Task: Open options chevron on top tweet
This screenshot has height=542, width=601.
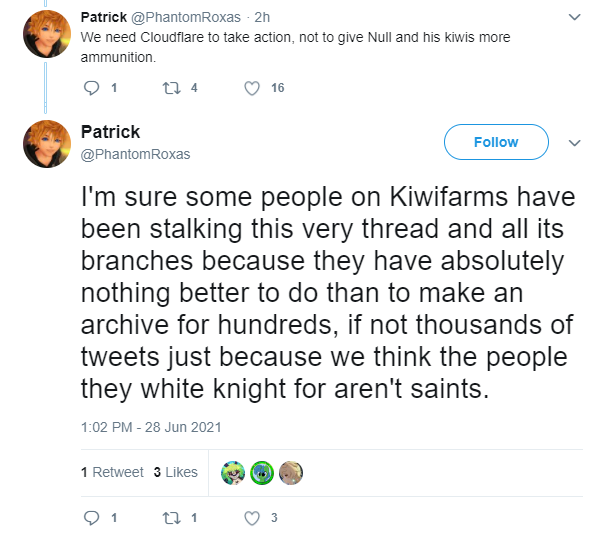Action: [x=574, y=17]
